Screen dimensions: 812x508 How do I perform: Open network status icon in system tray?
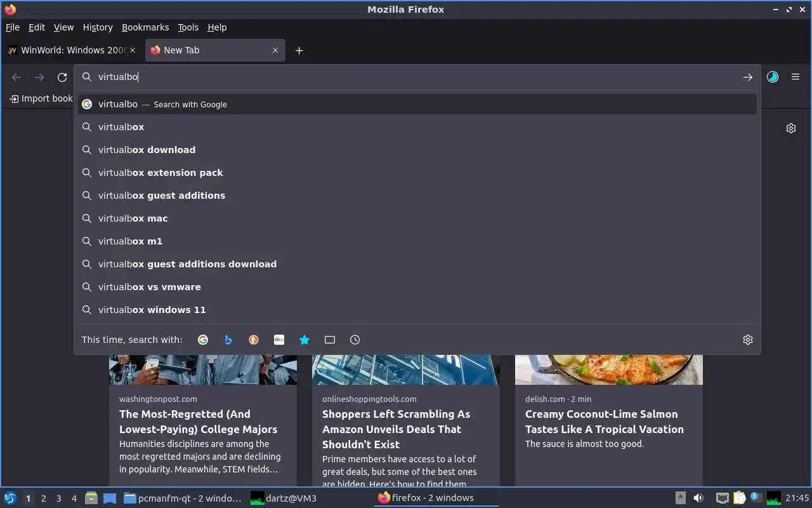tap(722, 498)
